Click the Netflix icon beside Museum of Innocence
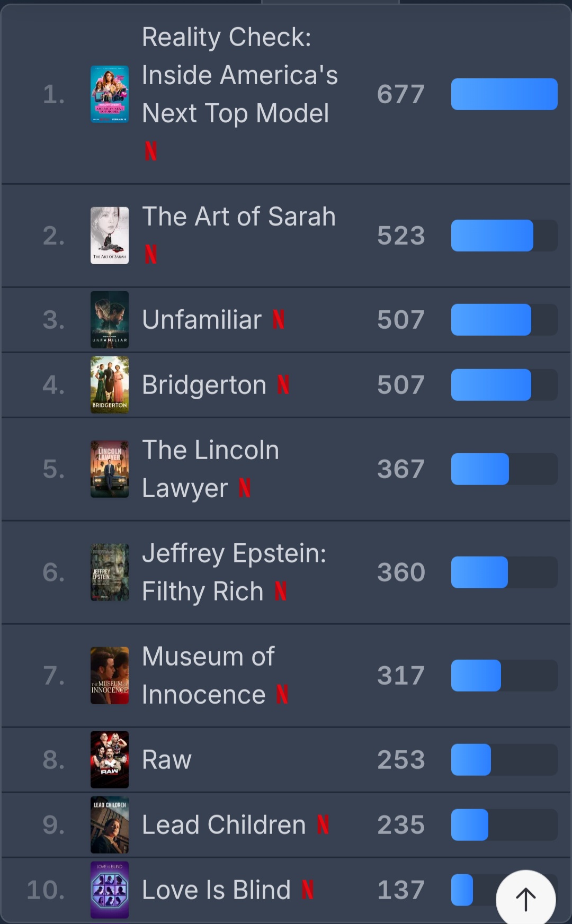Screen dimensions: 572x924 point(282,695)
